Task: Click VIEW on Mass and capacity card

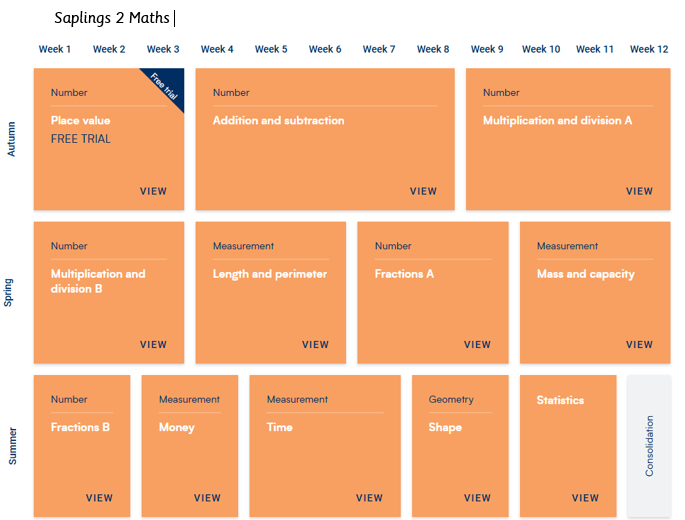Action: 639,345
